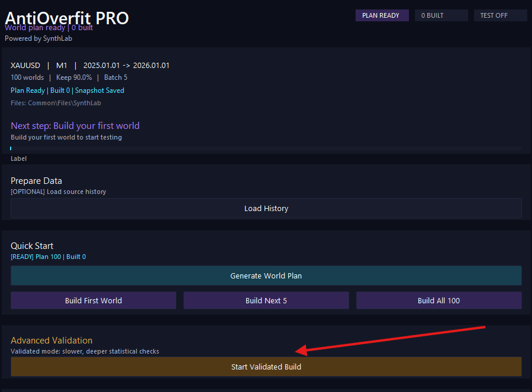Click Generate World Plan button
Screen dimensions: 532x392
pos(266,276)
